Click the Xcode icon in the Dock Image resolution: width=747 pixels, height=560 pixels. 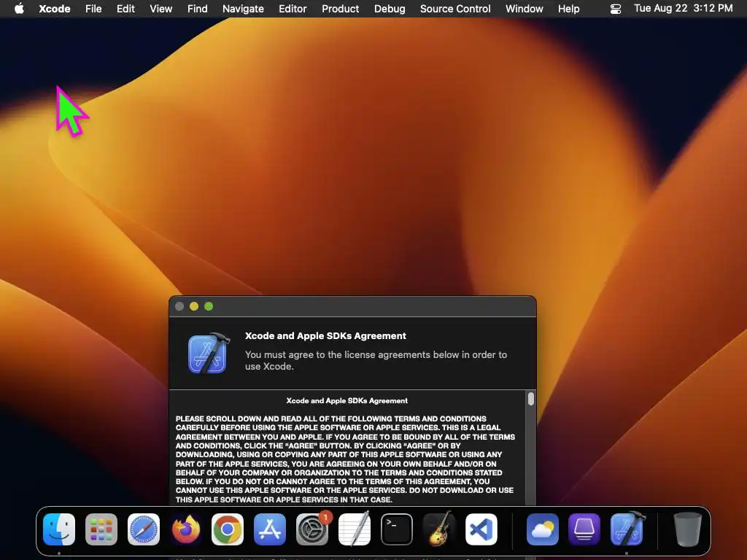[627, 529]
